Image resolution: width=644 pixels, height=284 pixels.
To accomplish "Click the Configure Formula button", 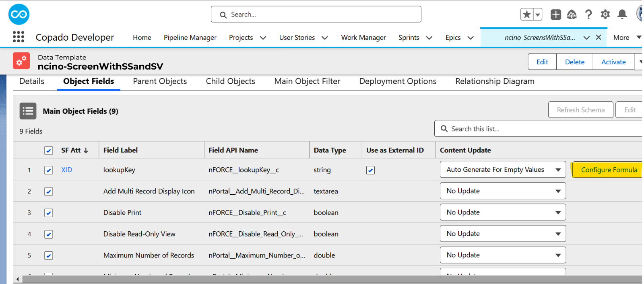I will point(608,170).
